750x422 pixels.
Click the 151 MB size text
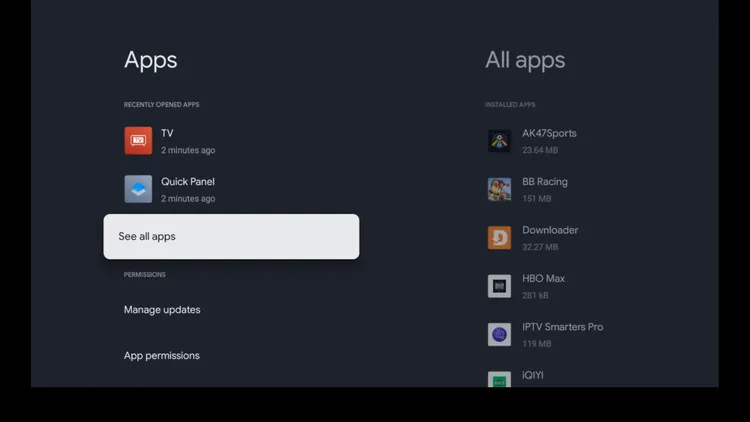click(537, 199)
